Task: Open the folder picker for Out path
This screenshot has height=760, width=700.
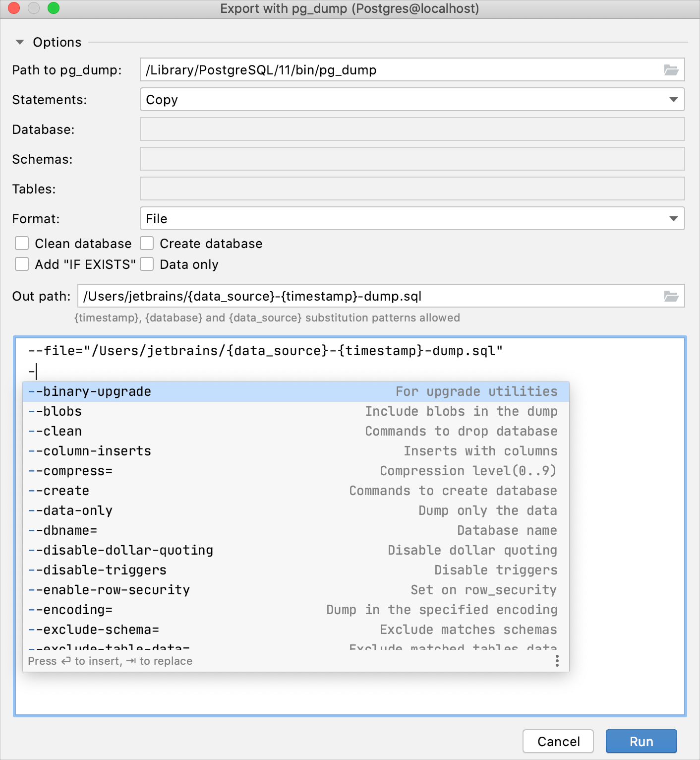Action: (x=671, y=296)
